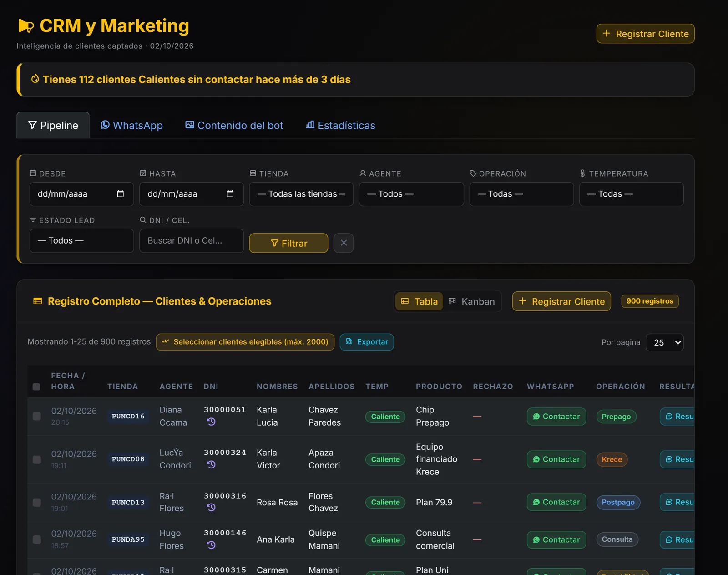This screenshot has width=728, height=575.
Task: Switch to Kanban view
Action: pos(471,301)
